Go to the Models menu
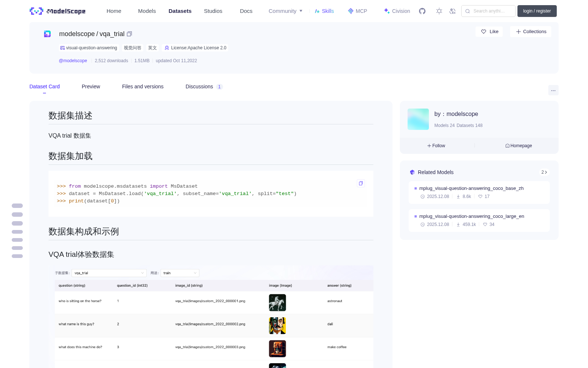The height and width of the screenshot is (368, 588). [147, 11]
